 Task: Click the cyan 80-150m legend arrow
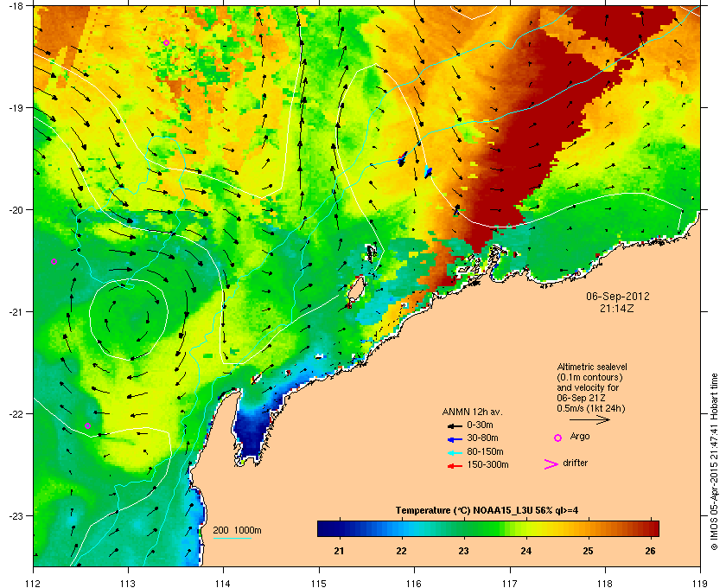click(x=455, y=452)
